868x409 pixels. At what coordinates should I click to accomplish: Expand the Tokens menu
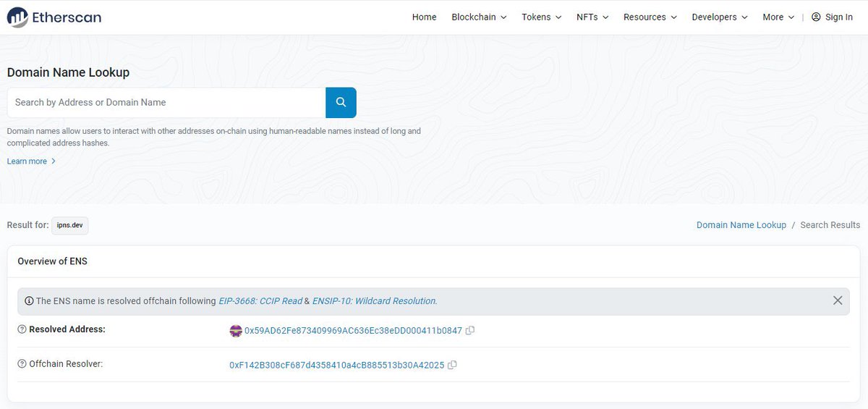point(542,17)
